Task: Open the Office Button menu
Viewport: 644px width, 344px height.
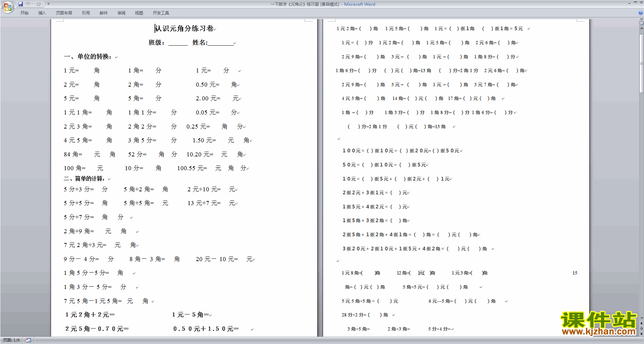Action: point(7,7)
